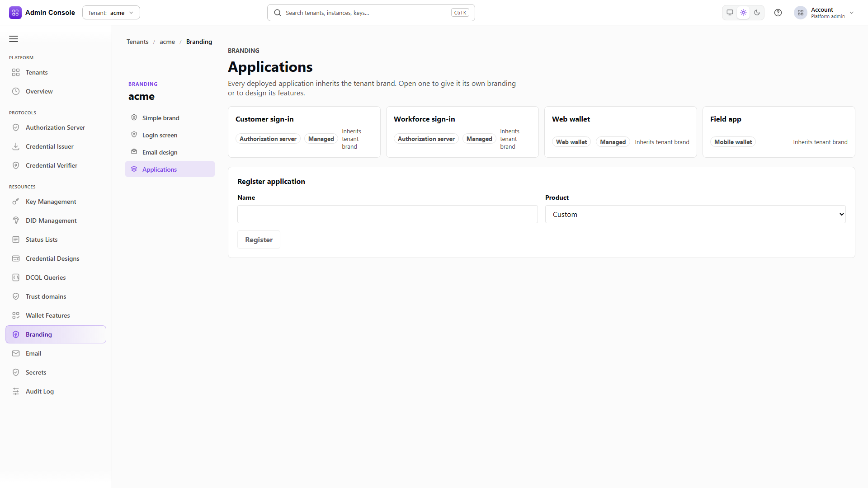Focus the application Name input field
The image size is (868, 488).
tap(387, 214)
